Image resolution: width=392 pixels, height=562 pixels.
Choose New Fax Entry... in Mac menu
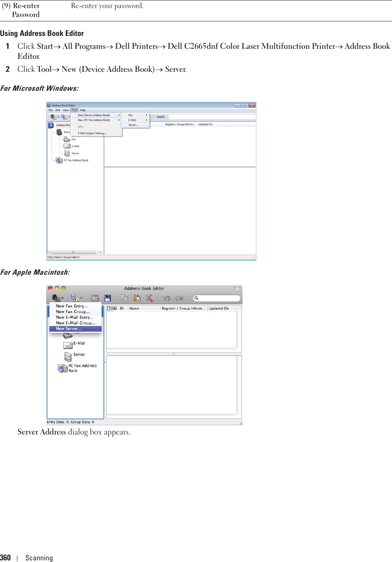tap(75, 306)
